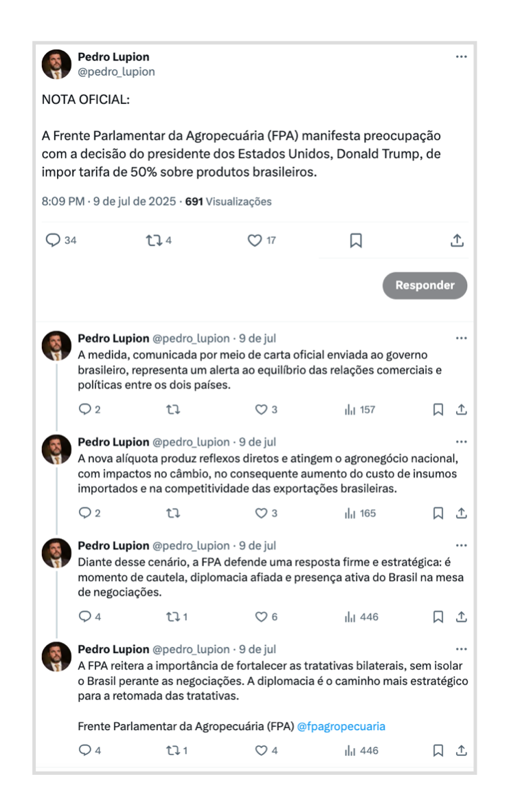The height and width of the screenshot is (812, 507).
Task: Repost the 'A nova alíquota' reply
Action: tap(173, 513)
